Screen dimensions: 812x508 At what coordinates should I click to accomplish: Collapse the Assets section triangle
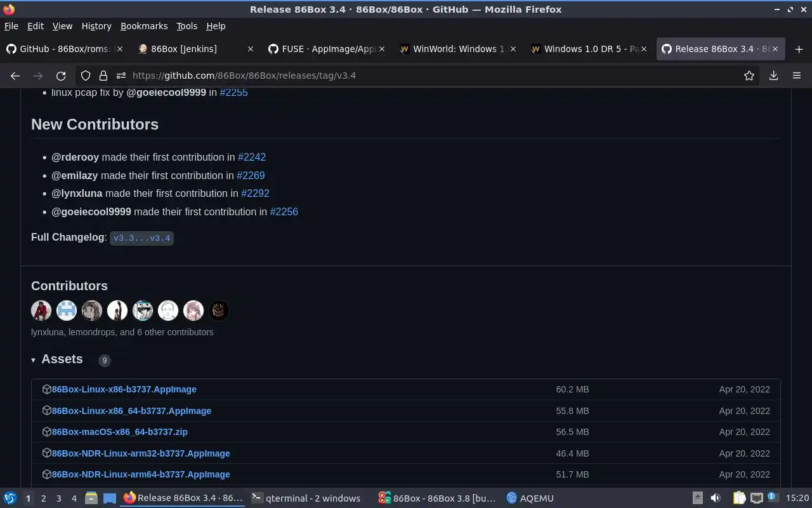point(33,360)
